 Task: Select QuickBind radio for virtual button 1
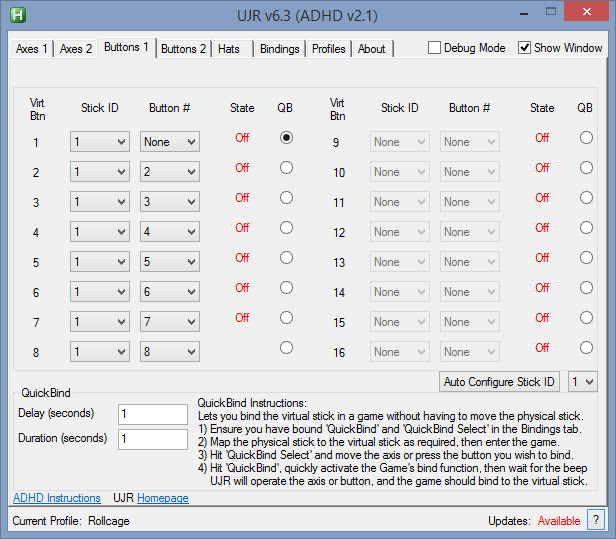click(287, 138)
